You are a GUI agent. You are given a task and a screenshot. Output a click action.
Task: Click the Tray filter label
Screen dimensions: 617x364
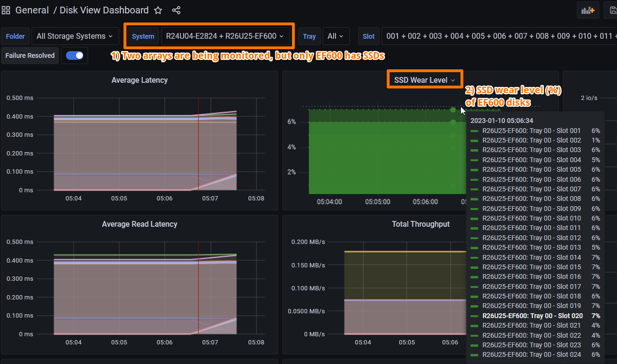click(309, 36)
